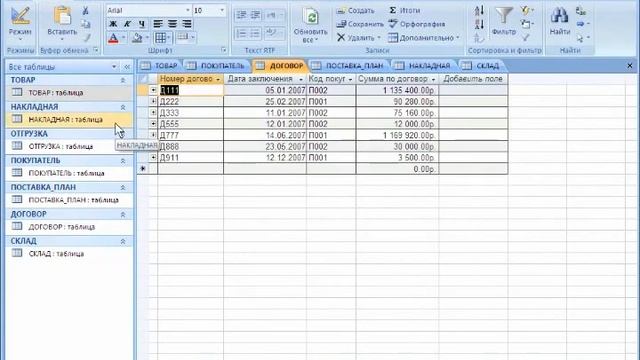Toggle underline Ч formatting

pyautogui.click(x=142, y=24)
